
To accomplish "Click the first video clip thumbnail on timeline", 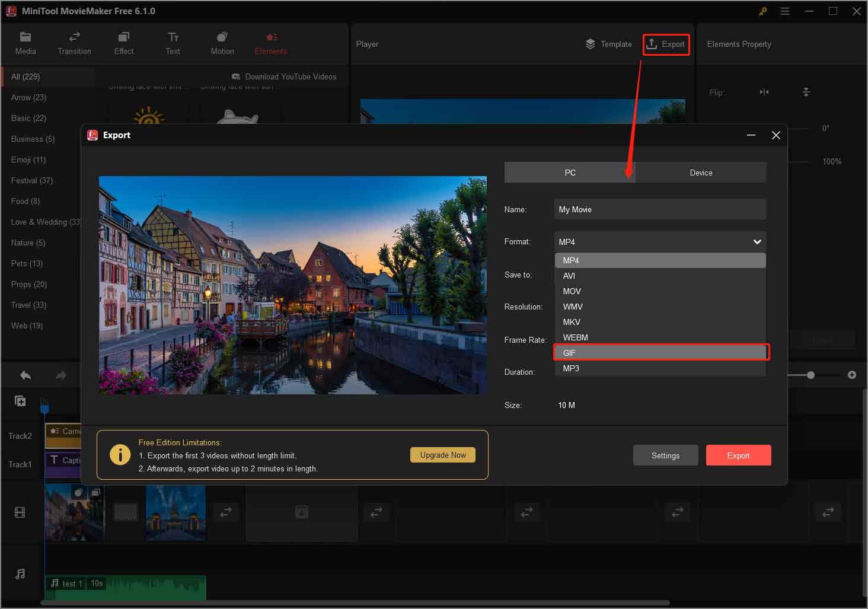I will coord(75,512).
